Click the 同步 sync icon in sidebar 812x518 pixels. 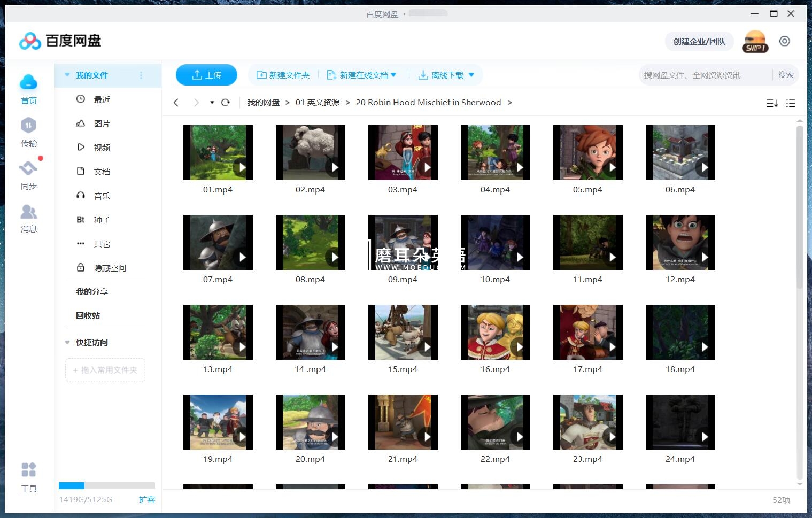(28, 169)
